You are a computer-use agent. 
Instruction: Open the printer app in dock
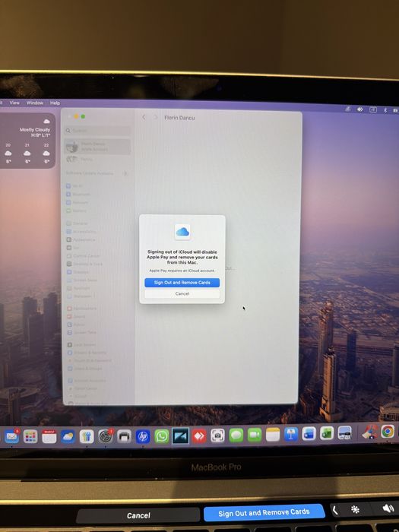pyautogui.click(x=124, y=436)
